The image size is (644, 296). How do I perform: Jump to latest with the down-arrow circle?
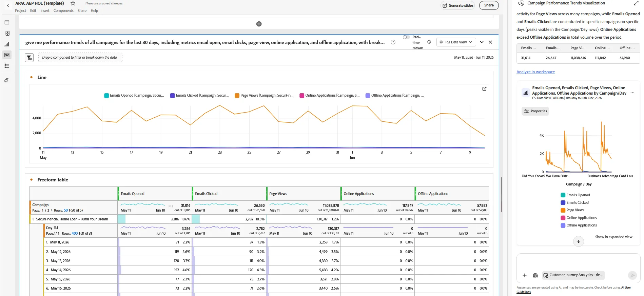click(x=579, y=241)
